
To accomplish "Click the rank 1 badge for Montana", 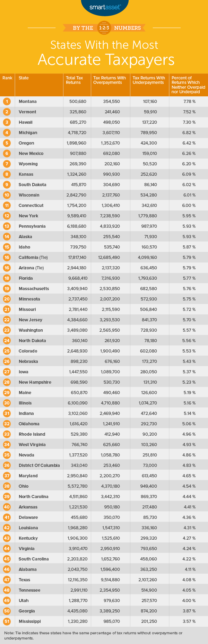I will click(x=7, y=102).
